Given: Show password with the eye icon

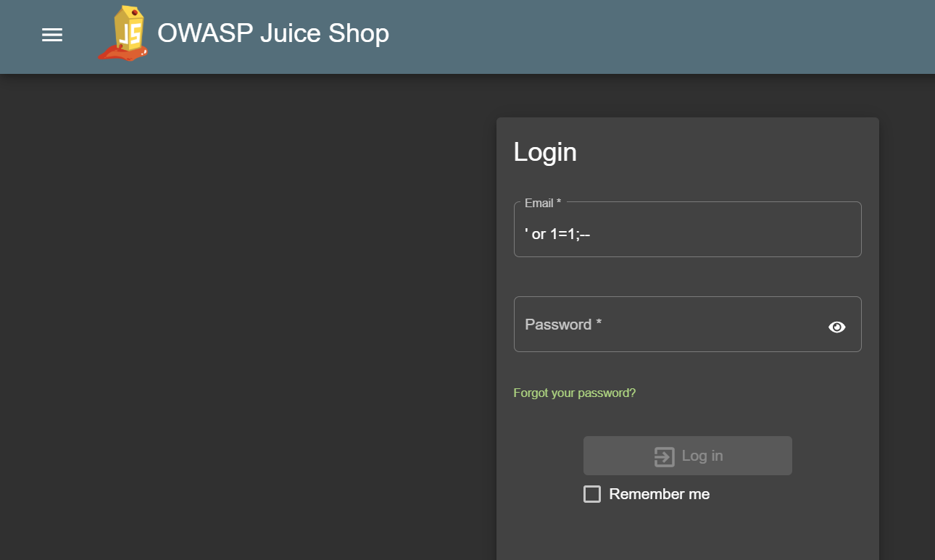Looking at the screenshot, I should click(837, 327).
